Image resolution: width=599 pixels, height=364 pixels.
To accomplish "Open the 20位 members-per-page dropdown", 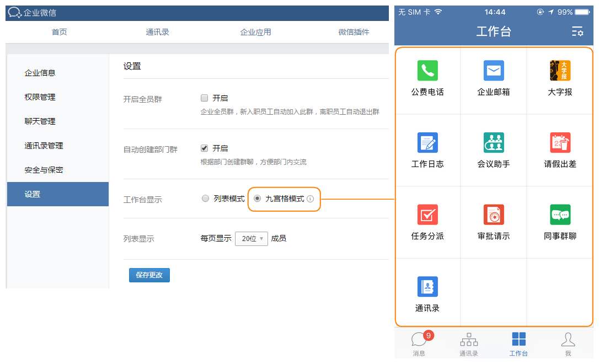I will 252,238.
